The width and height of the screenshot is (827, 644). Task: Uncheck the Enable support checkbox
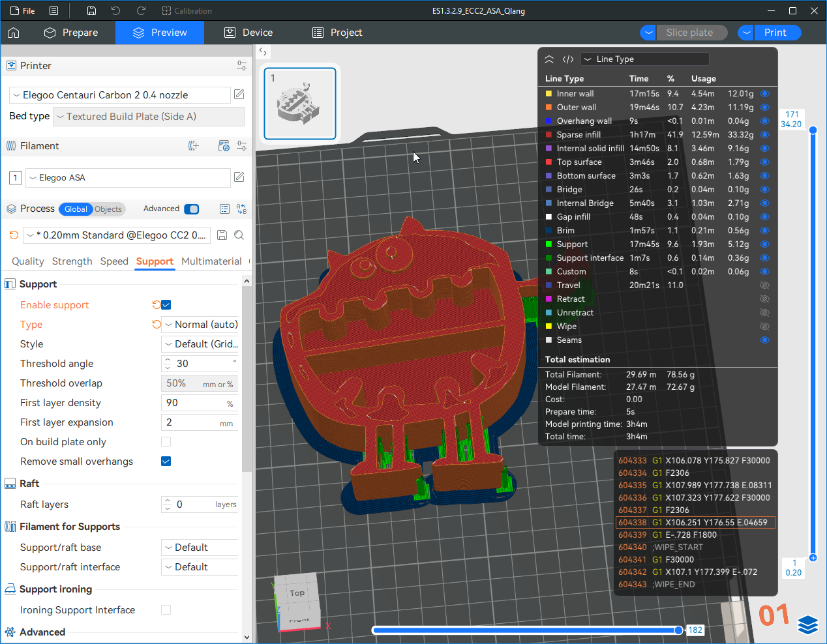tap(166, 305)
